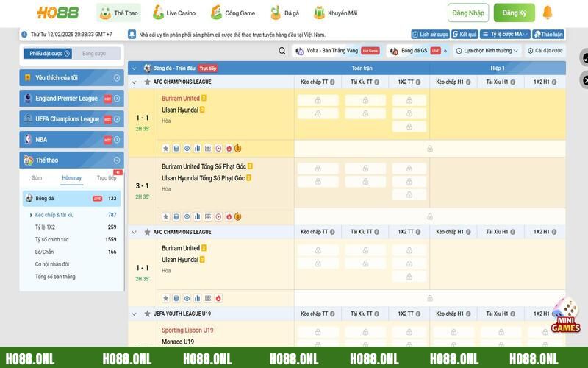Favorite the corner kicks match star icon
588x368 pixels.
pyautogui.click(x=166, y=216)
